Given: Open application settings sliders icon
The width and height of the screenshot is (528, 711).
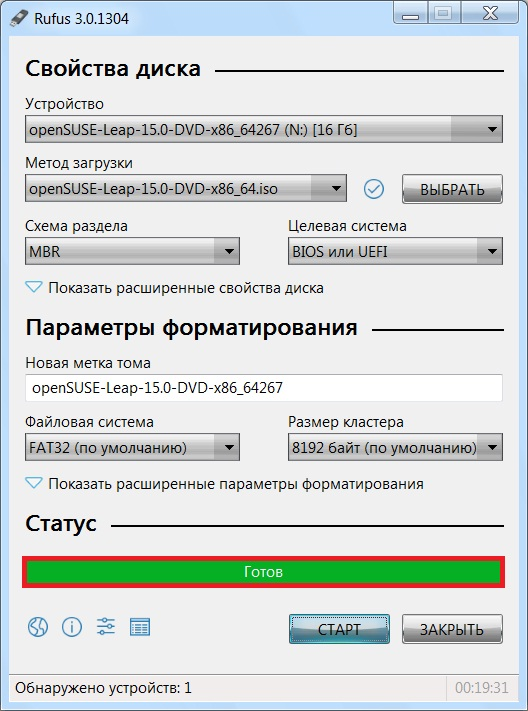Looking at the screenshot, I should pos(106,627).
